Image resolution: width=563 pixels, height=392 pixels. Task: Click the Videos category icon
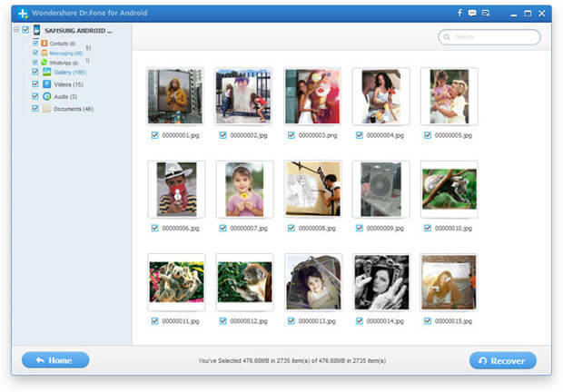pos(46,83)
